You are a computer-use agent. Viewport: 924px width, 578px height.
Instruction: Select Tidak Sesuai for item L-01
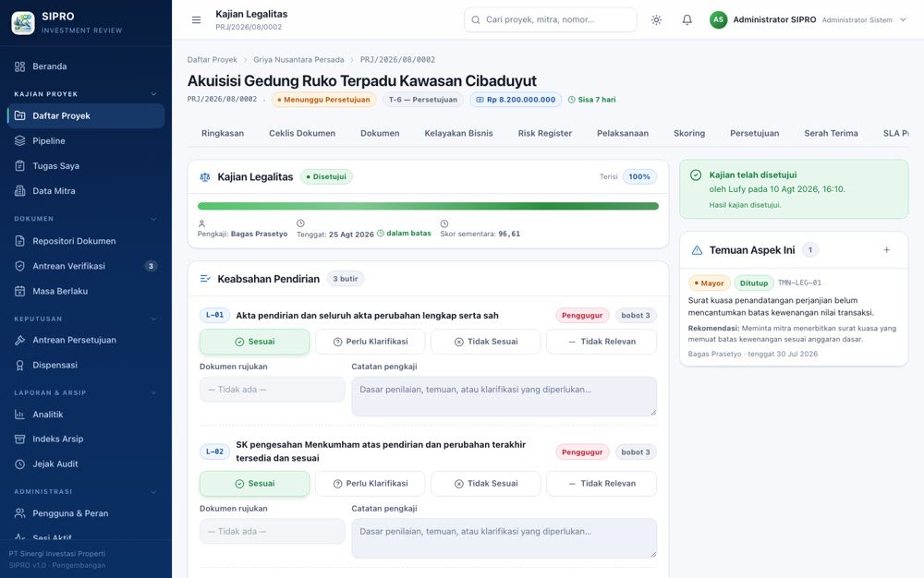(x=486, y=342)
